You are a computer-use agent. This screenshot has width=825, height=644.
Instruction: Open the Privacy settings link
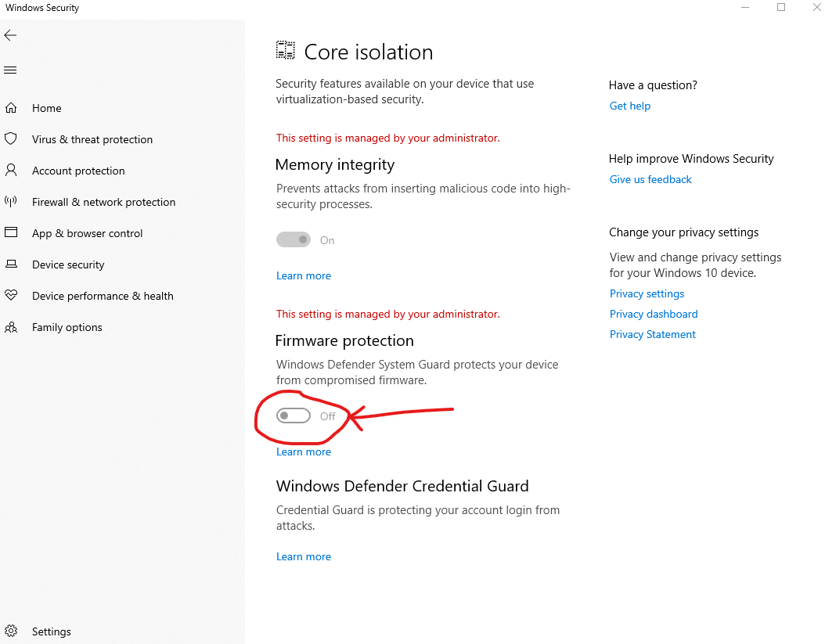click(647, 293)
